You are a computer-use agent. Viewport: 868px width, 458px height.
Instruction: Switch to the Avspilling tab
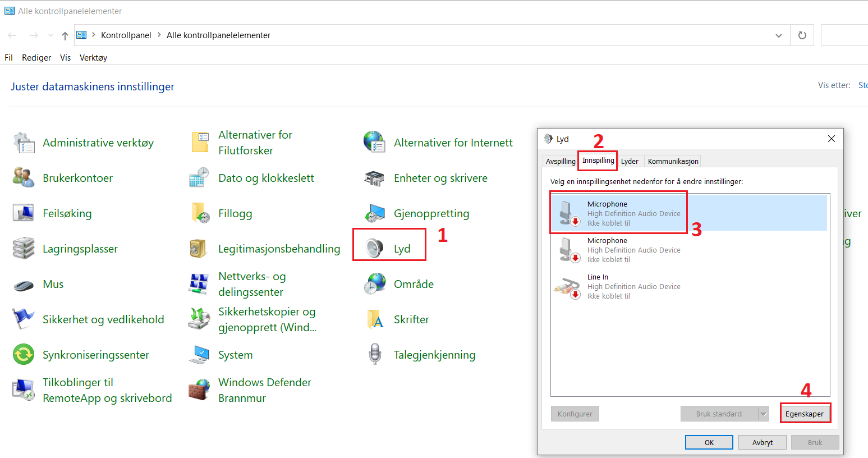[x=561, y=161]
